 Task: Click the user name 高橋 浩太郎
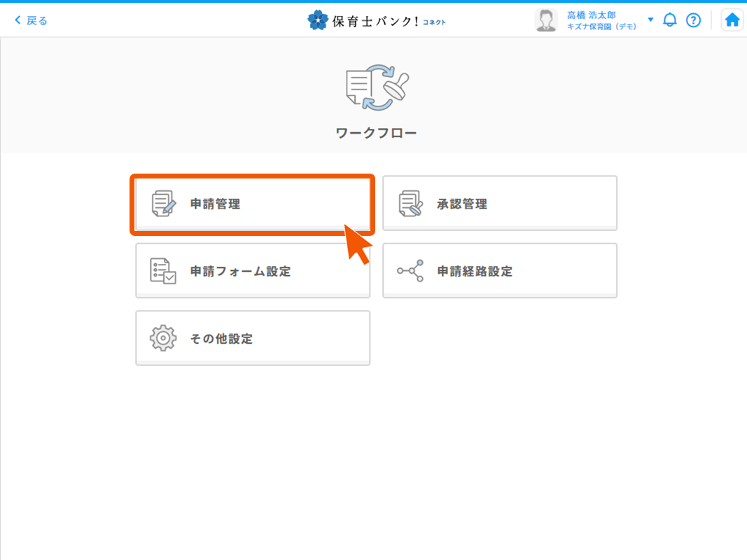point(592,15)
